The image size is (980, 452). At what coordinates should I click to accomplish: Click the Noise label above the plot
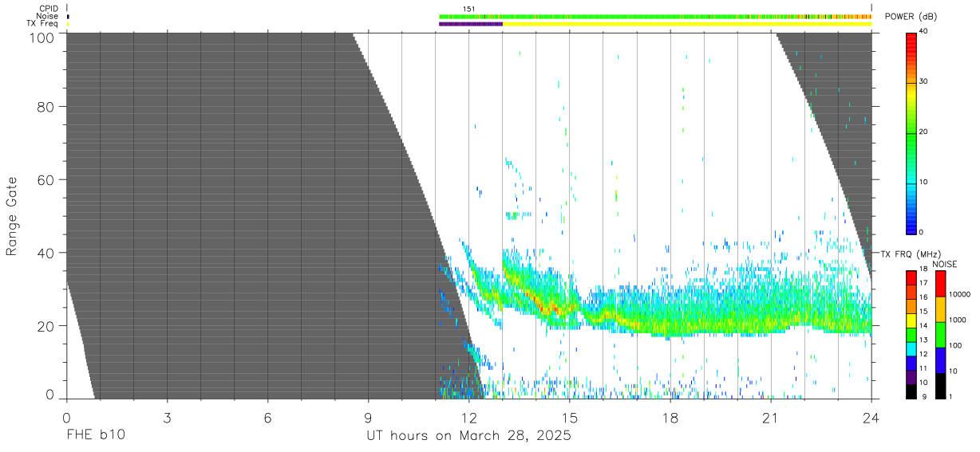47,16
